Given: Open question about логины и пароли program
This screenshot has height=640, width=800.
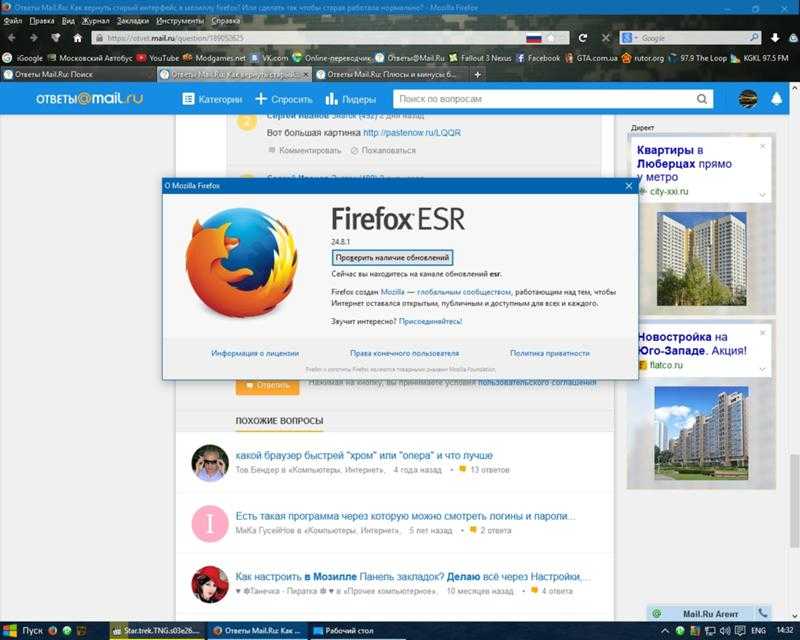Looking at the screenshot, I should [405, 516].
